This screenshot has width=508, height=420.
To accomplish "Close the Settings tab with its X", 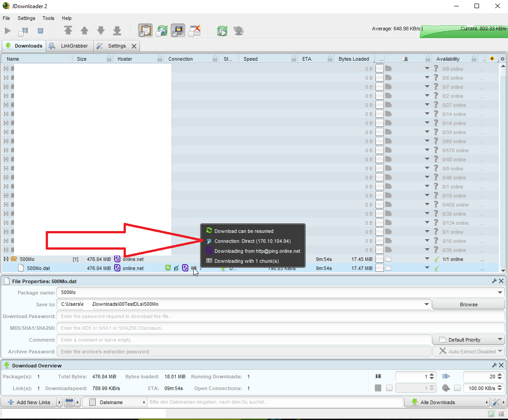I will click(x=134, y=46).
